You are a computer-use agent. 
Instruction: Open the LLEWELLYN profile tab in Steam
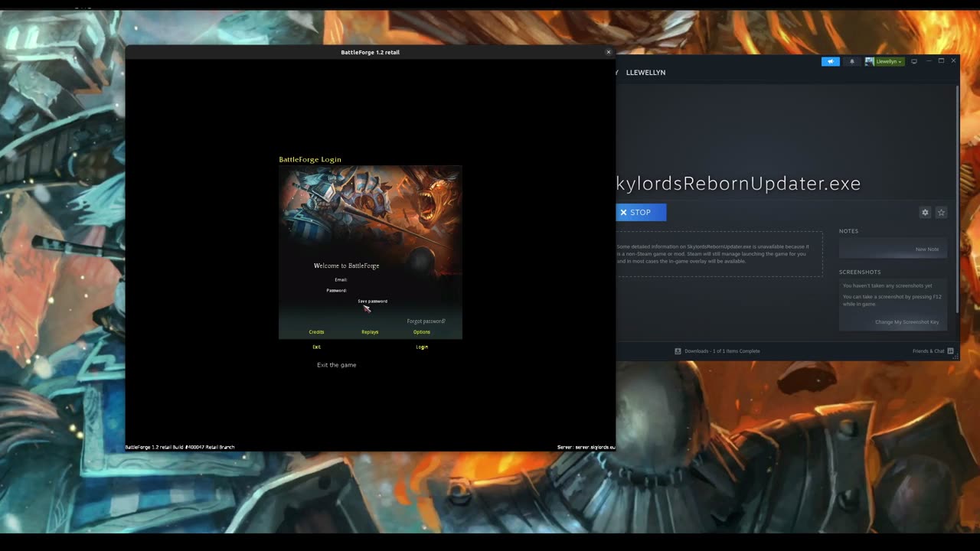click(645, 73)
